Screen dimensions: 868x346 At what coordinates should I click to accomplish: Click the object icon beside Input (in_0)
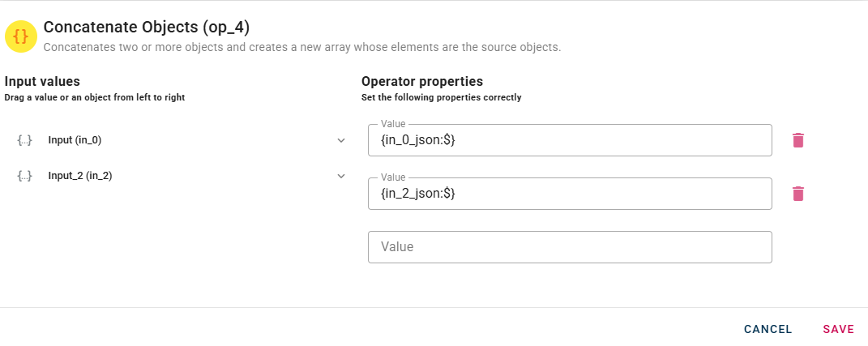coord(24,140)
